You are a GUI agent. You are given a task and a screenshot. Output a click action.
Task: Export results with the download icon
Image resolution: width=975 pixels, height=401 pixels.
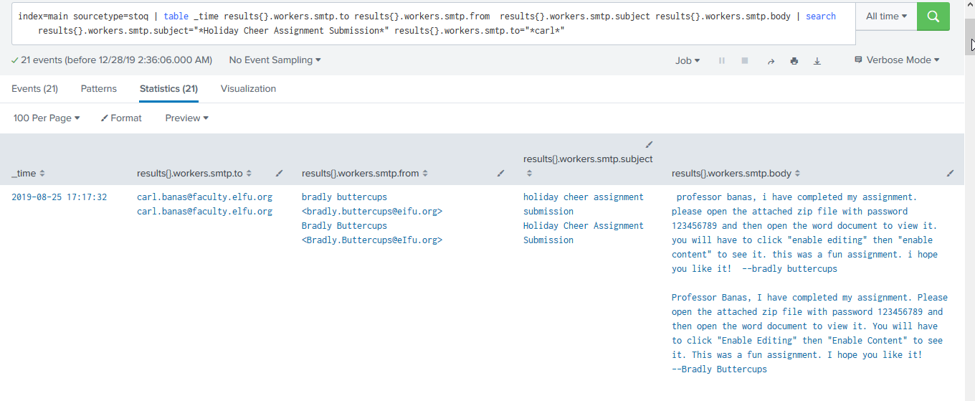tap(817, 61)
